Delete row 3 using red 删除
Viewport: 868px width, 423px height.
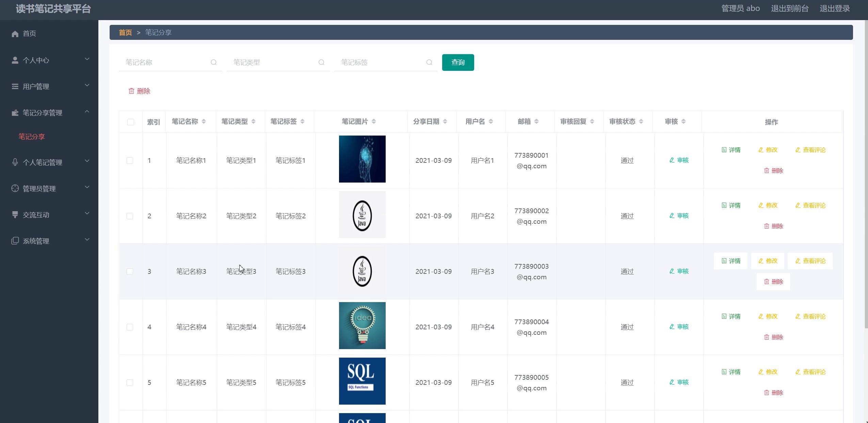coord(773,282)
